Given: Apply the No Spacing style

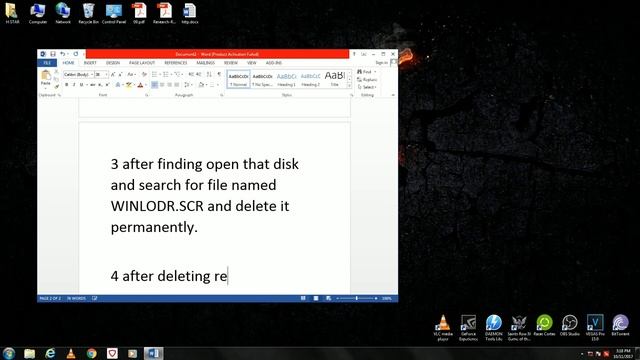Looking at the screenshot, I should (x=262, y=79).
